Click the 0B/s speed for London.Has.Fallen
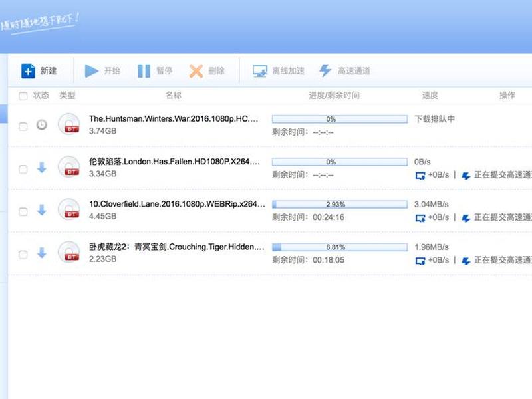Viewport: 532px width, 399px height. coord(422,162)
